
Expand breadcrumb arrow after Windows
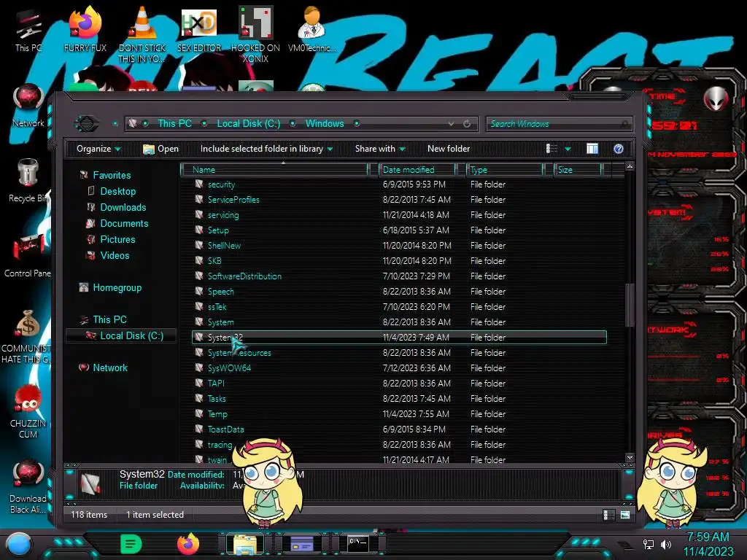click(x=356, y=124)
